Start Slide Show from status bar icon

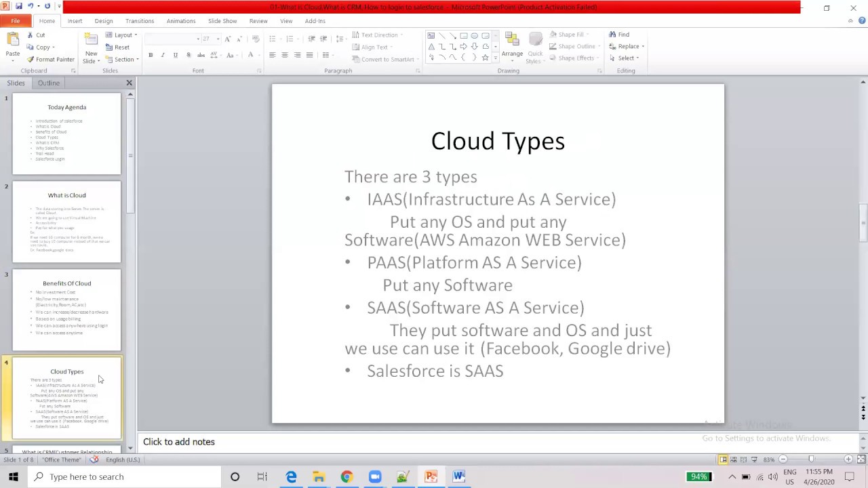tap(754, 460)
